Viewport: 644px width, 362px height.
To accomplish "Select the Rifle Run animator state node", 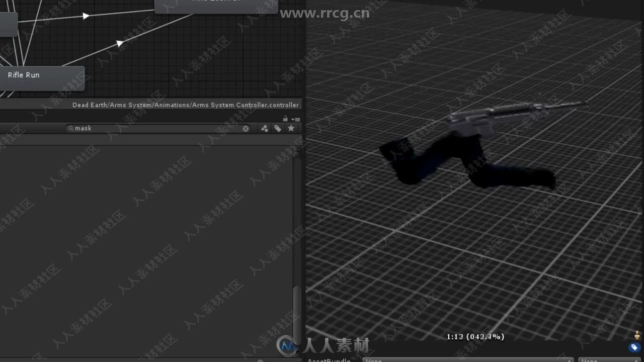I will [x=42, y=78].
